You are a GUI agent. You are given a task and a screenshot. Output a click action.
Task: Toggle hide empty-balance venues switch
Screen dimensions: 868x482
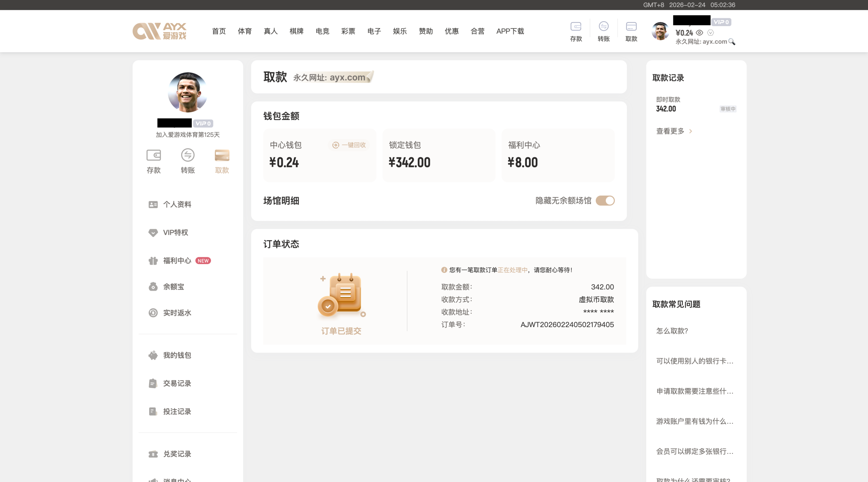605,201
